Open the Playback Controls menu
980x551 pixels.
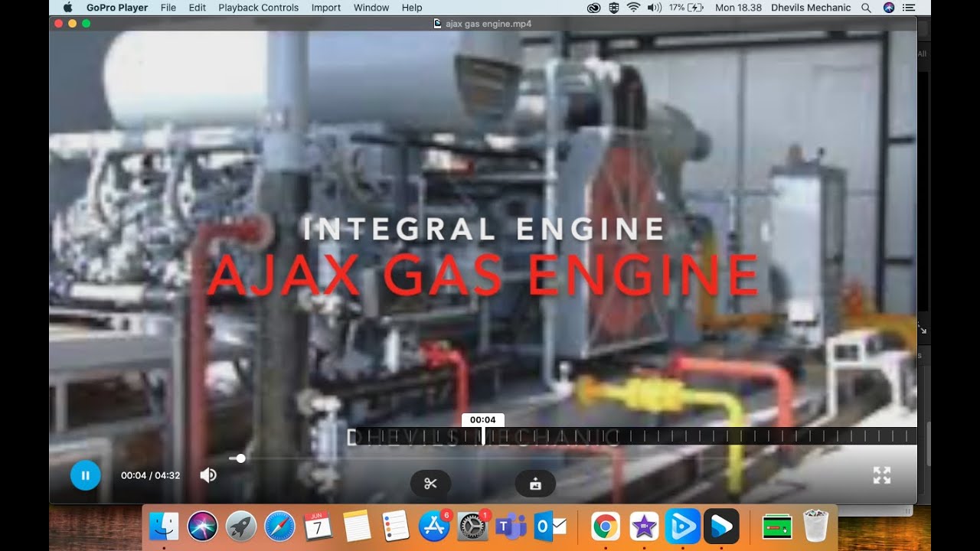coord(259,8)
